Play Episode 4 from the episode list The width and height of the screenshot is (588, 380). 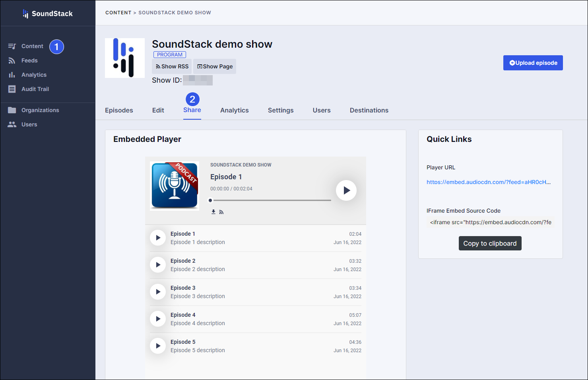click(x=158, y=319)
